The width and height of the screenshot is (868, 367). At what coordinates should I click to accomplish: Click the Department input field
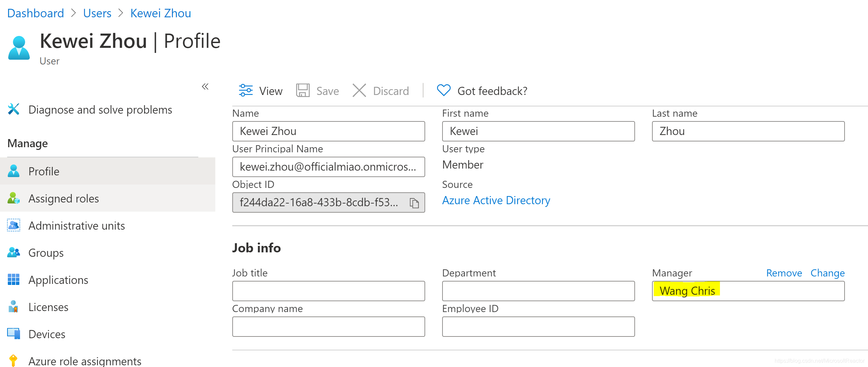click(538, 291)
